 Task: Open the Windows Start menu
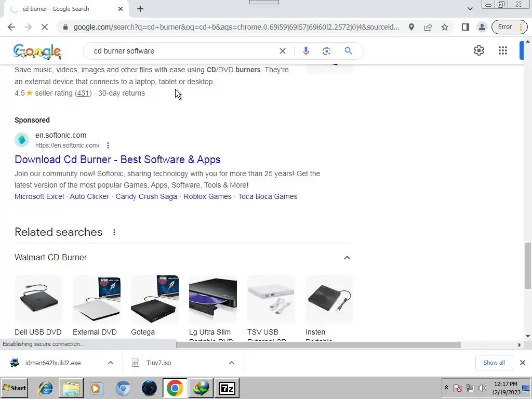pos(14,388)
